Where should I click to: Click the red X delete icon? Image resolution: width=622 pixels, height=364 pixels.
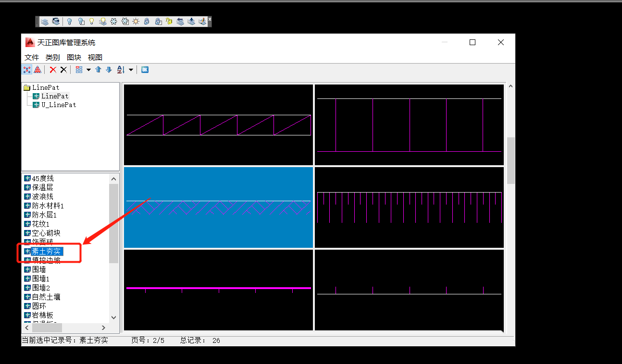[x=53, y=70]
